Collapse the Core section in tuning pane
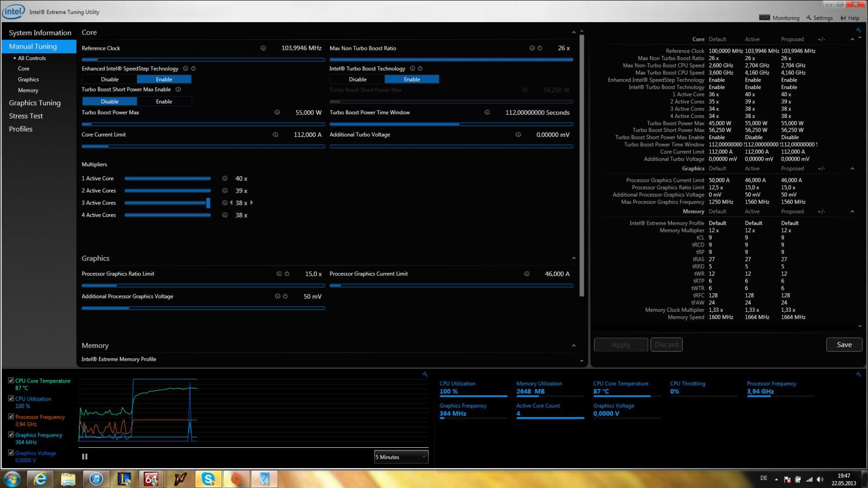Screen dimensions: 868x488 click(x=574, y=32)
